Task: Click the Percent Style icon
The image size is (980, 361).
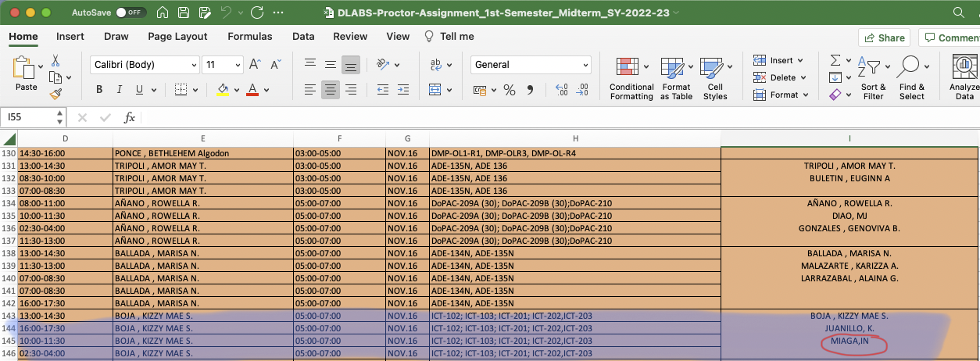Action: pyautogui.click(x=510, y=90)
